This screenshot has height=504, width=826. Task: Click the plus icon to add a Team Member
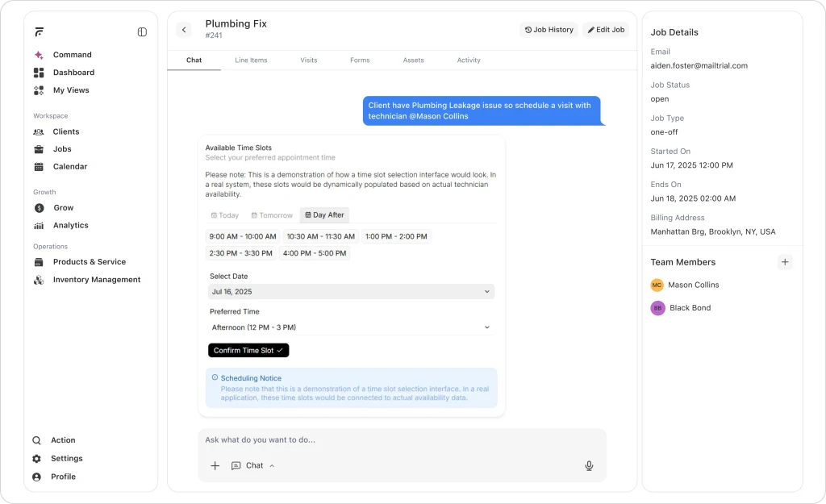coord(785,262)
